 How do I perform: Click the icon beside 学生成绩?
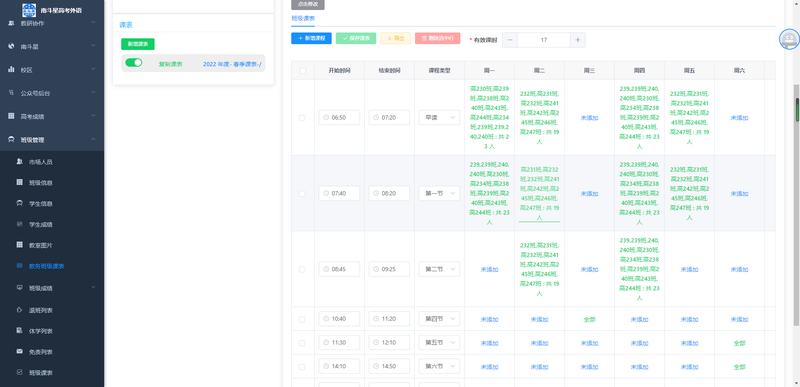tap(19, 224)
